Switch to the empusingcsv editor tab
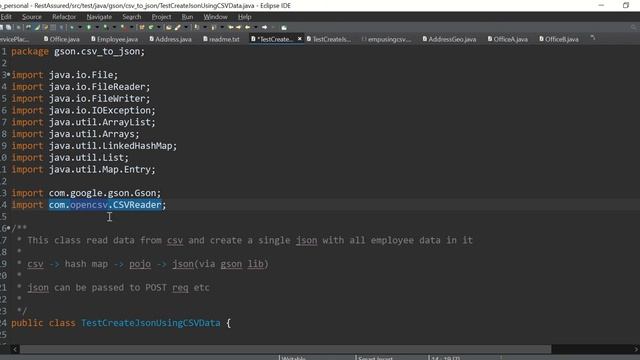The height and width of the screenshot is (360, 640). 387,39
